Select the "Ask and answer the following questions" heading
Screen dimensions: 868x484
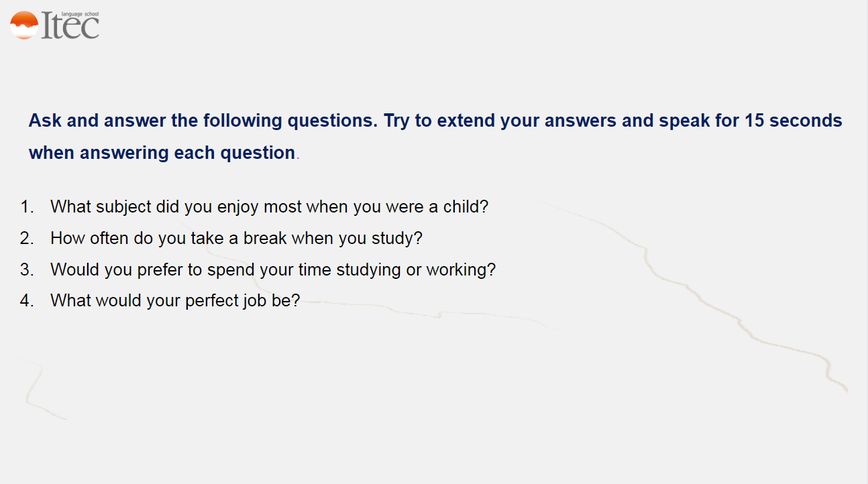coord(203,120)
